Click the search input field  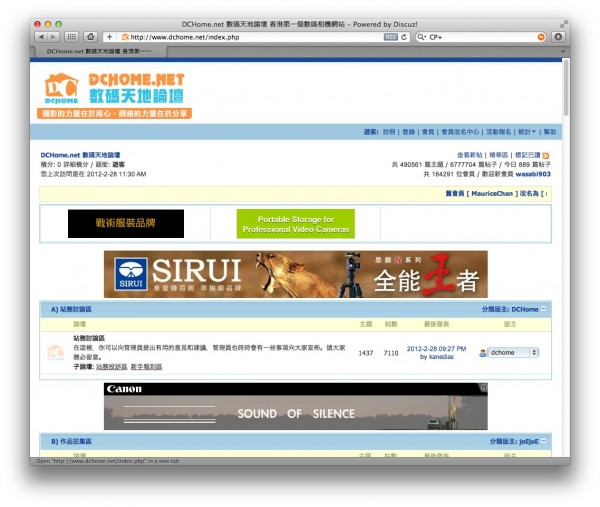click(482, 37)
